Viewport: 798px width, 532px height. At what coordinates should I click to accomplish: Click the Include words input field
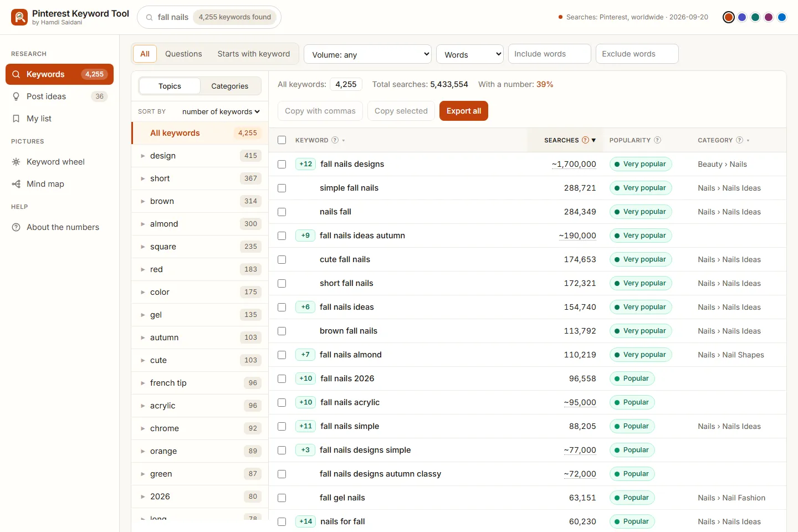tap(550, 54)
